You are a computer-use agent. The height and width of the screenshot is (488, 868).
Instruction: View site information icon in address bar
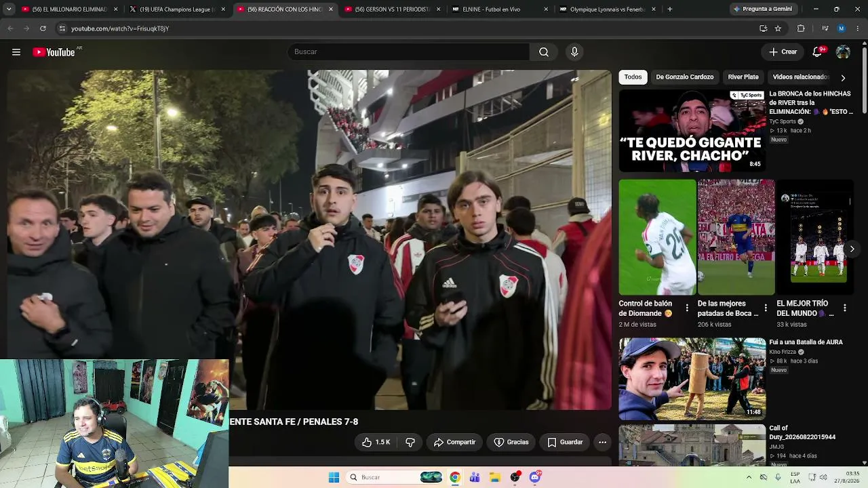click(x=62, y=28)
